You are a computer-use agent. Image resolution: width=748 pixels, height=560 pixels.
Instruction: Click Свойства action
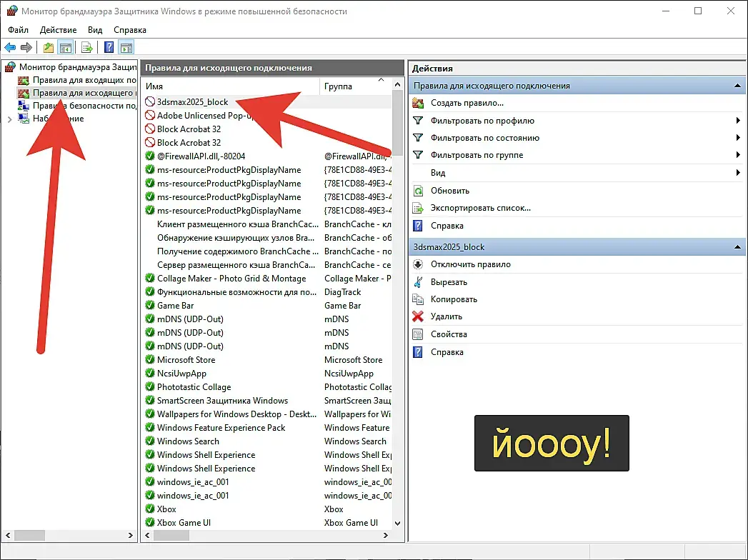pyautogui.click(x=449, y=334)
